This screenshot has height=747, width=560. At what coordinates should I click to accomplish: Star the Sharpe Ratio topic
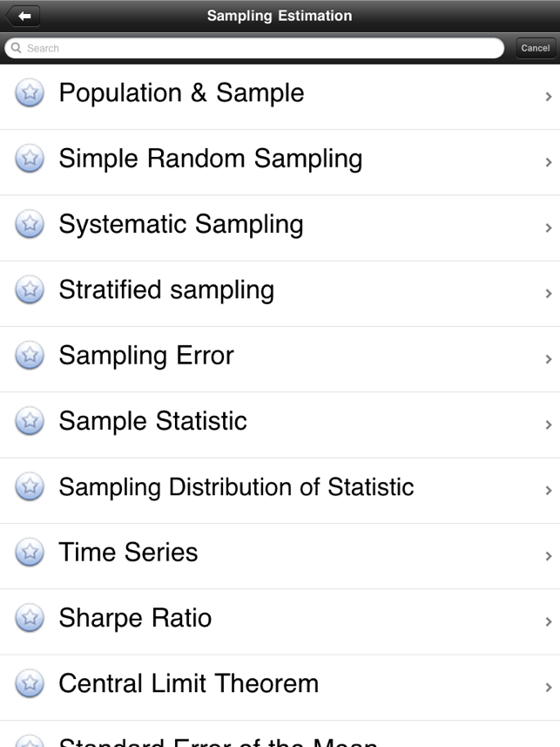point(30,618)
